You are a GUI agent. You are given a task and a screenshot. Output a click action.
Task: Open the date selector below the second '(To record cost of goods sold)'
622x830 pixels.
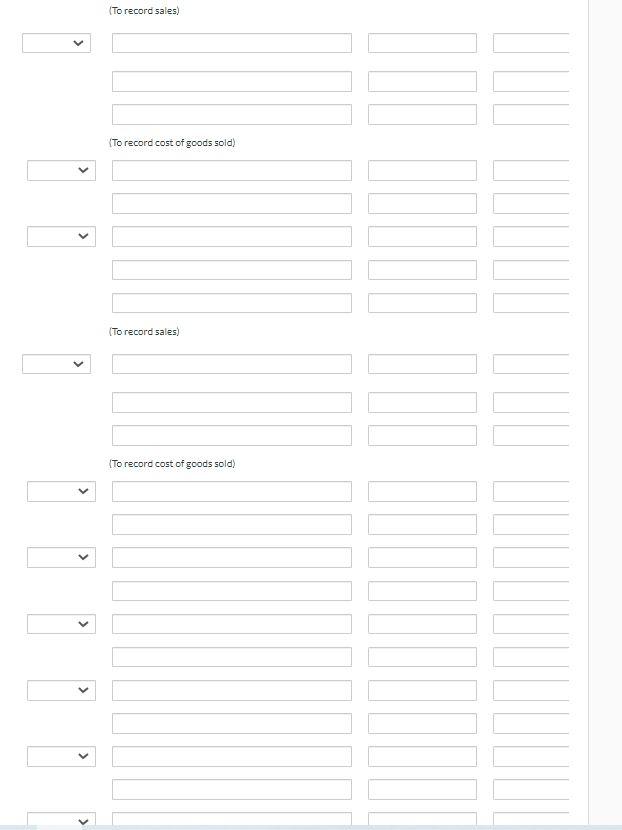click(x=61, y=491)
